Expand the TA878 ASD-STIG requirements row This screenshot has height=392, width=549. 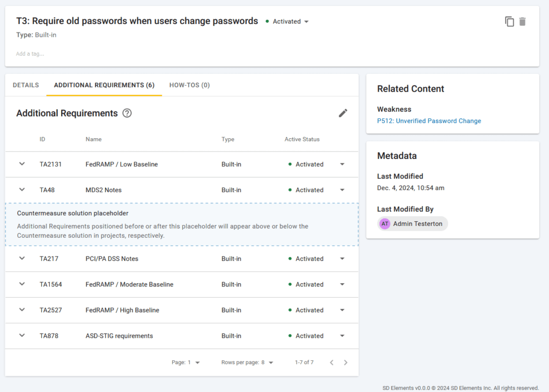point(22,335)
